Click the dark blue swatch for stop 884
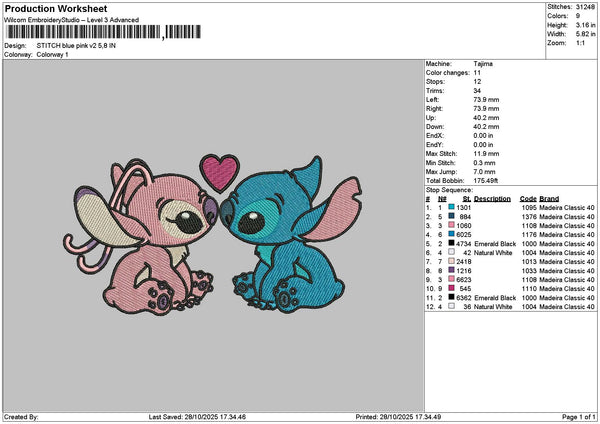 [x=452, y=216]
